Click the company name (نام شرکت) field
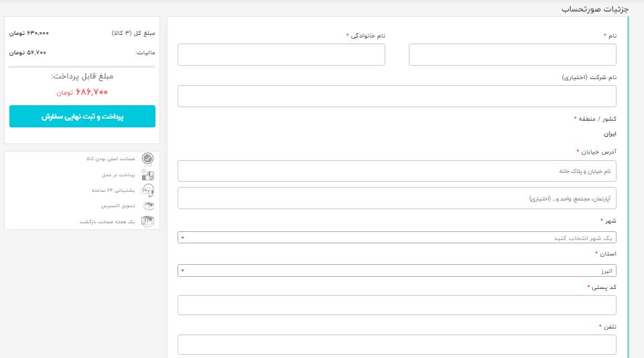 pyautogui.click(x=397, y=96)
